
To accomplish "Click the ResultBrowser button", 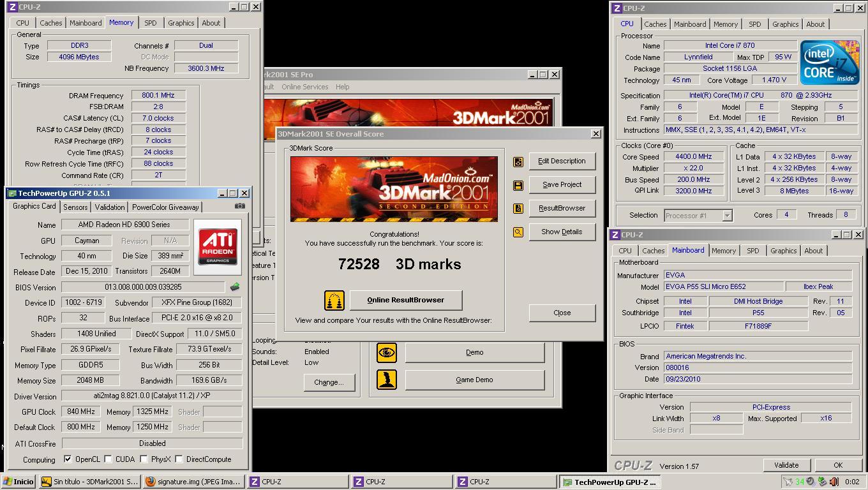I will pos(562,208).
